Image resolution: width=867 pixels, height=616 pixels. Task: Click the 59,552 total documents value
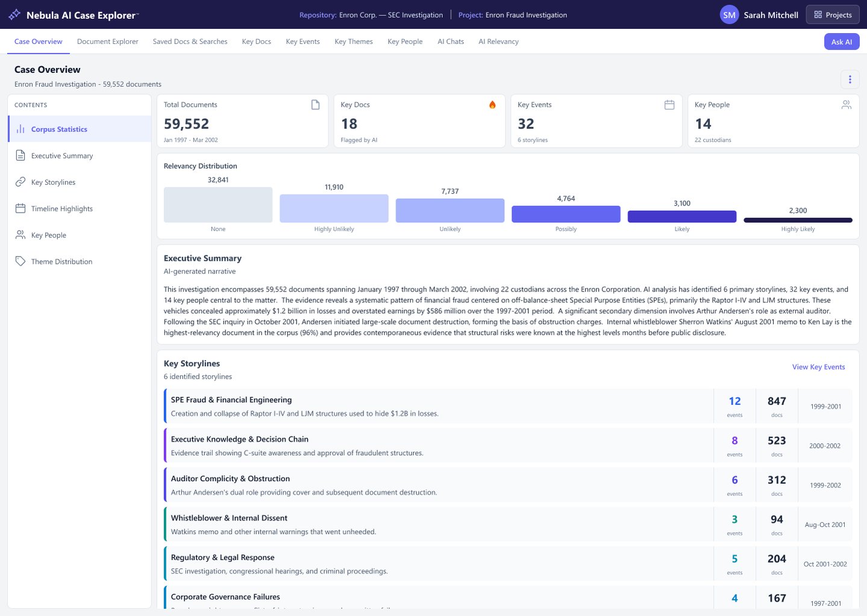coord(186,124)
